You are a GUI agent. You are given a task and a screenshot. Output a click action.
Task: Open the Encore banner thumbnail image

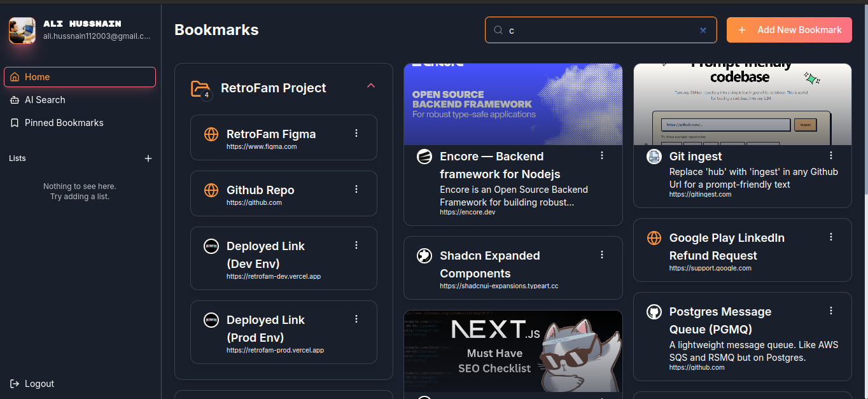[x=513, y=104]
